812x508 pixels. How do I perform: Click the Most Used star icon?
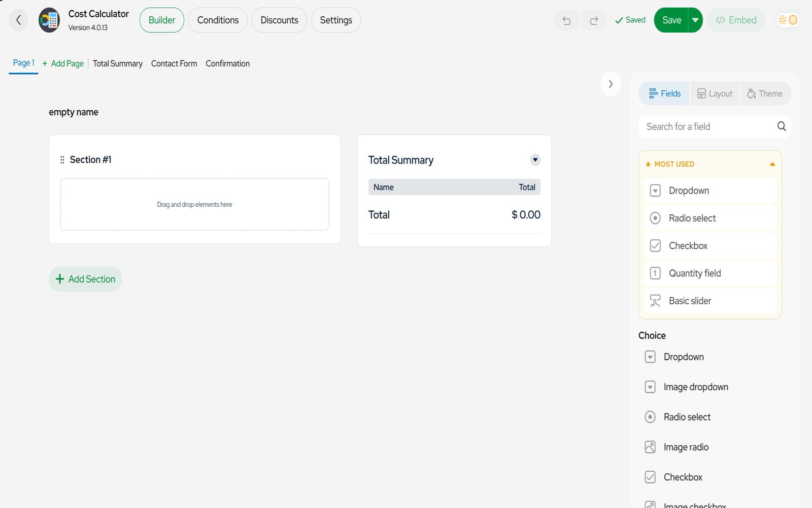(648, 164)
